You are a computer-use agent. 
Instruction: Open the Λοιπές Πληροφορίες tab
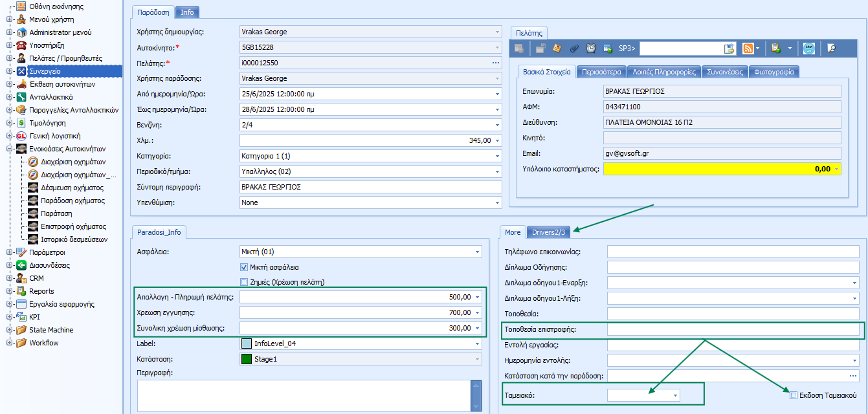[664, 72]
